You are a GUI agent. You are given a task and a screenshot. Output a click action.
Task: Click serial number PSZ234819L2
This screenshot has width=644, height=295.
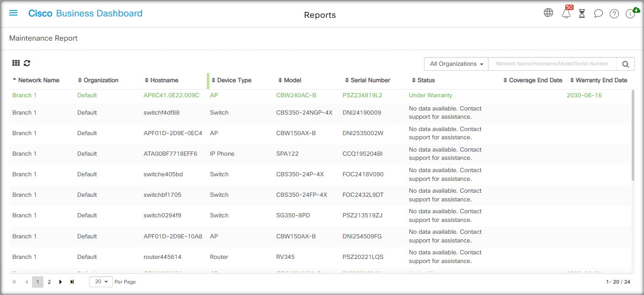pyautogui.click(x=362, y=95)
